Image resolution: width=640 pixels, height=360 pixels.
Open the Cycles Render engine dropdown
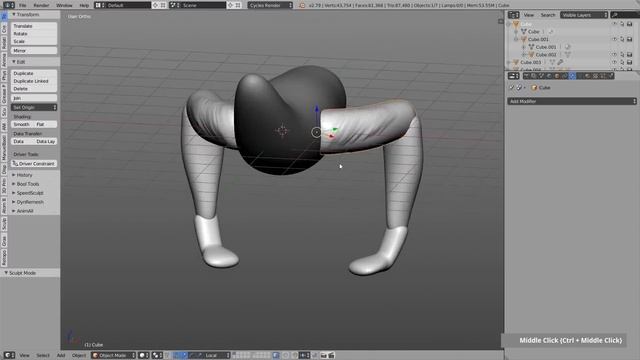pos(270,5)
